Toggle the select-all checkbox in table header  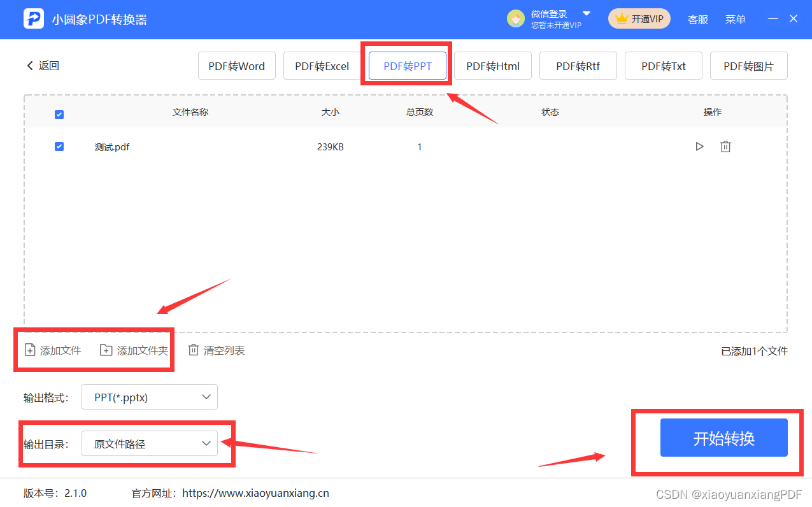(x=59, y=115)
